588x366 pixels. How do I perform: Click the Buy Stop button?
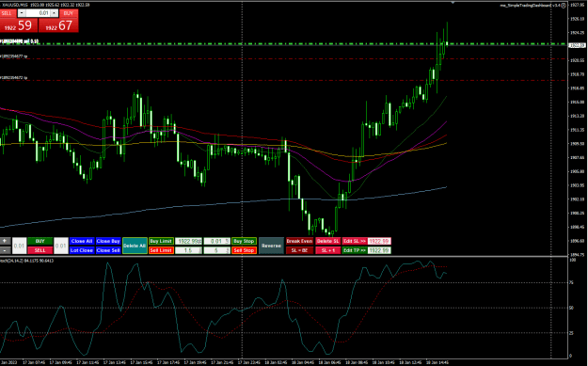[244, 241]
